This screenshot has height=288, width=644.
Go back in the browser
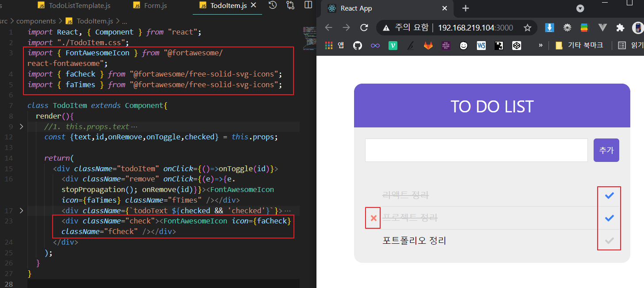[x=328, y=27]
